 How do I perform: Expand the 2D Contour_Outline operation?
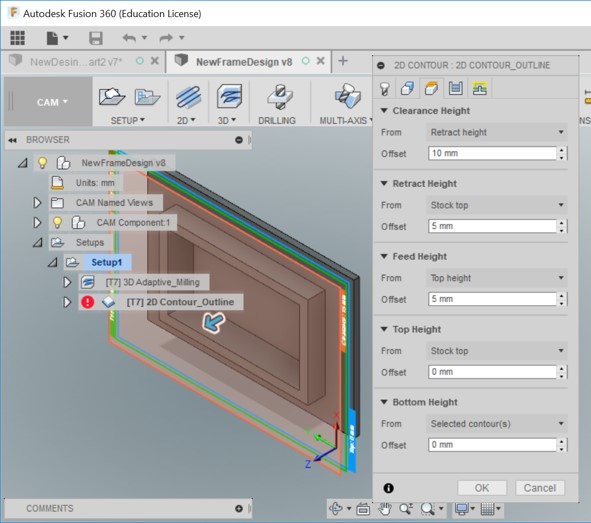[x=67, y=302]
